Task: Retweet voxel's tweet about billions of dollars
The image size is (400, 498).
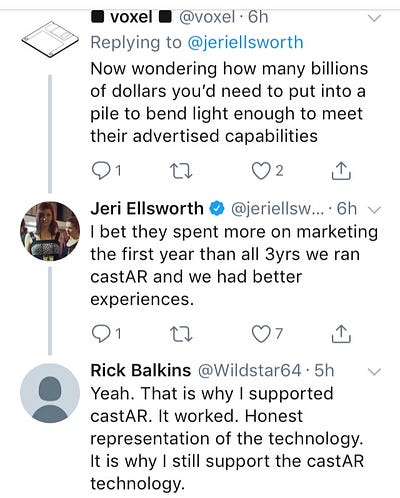Action: point(181,171)
